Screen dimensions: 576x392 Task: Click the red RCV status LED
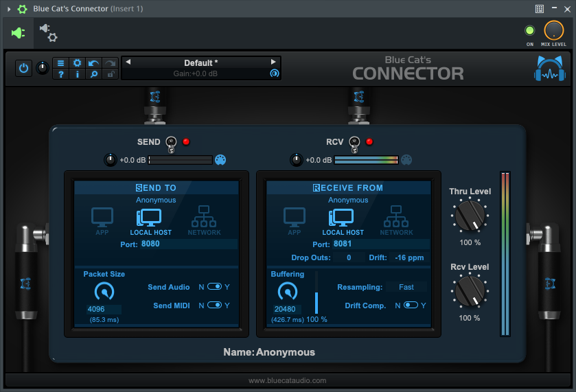tap(369, 141)
